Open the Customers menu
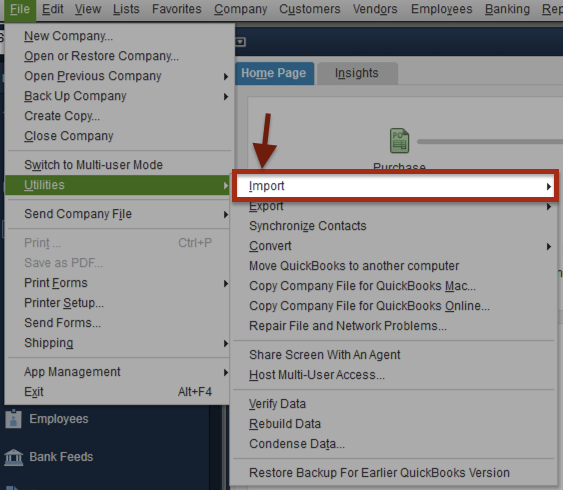 tap(310, 9)
